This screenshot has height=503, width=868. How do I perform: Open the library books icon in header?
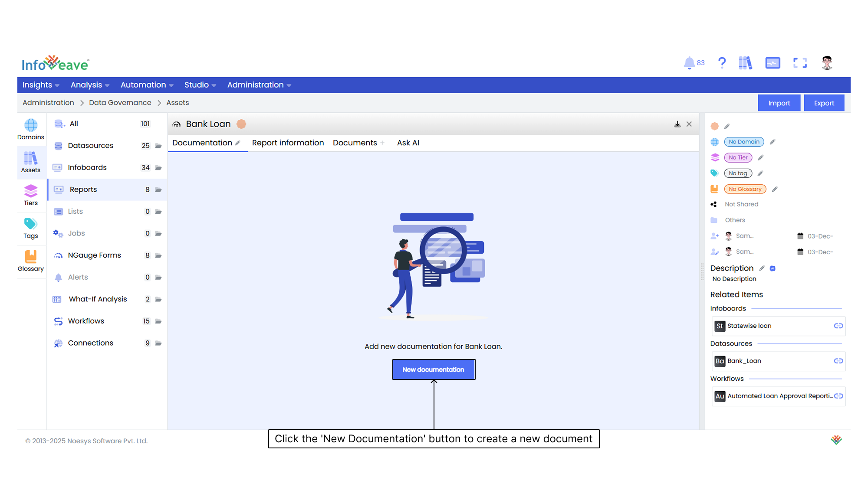(x=745, y=63)
